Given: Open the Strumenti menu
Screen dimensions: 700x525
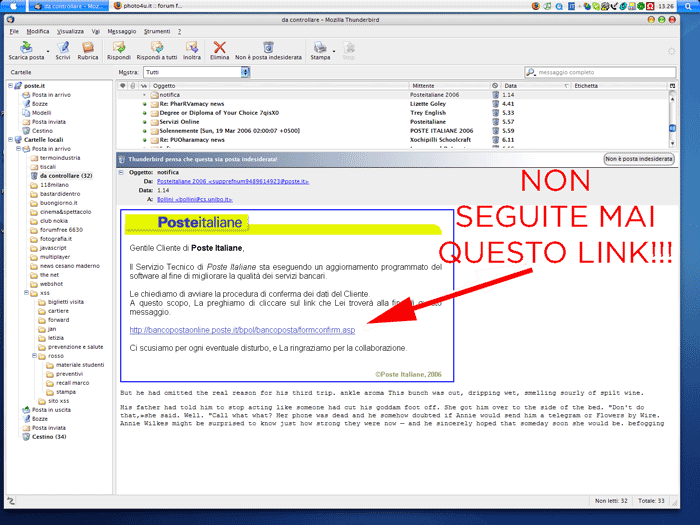Looking at the screenshot, I should click(157, 31).
